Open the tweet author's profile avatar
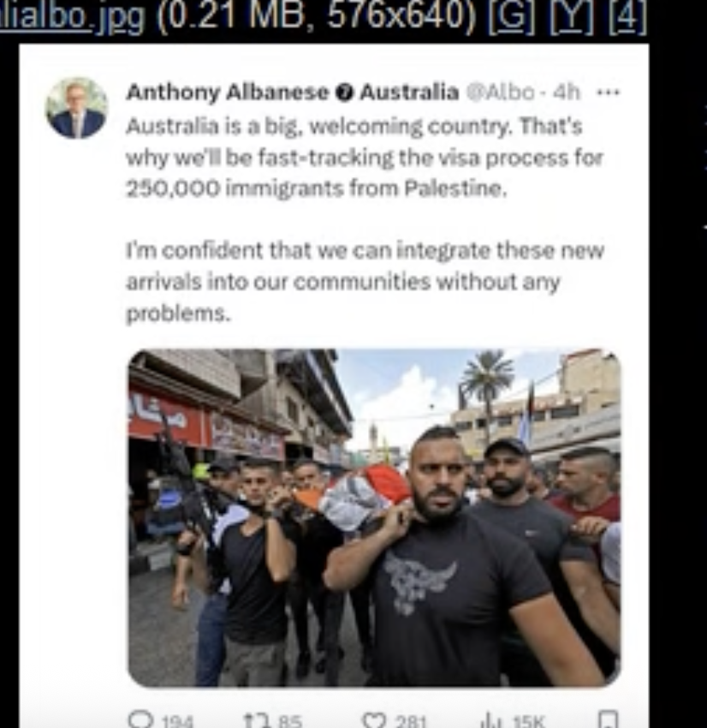The height and width of the screenshot is (728, 707). pyautogui.click(x=76, y=108)
